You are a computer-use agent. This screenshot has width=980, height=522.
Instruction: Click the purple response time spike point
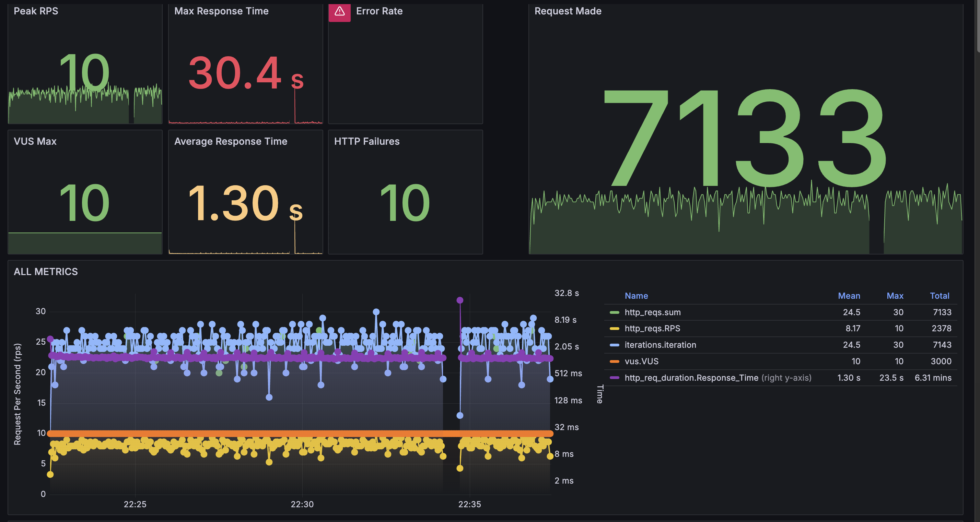[x=459, y=300]
